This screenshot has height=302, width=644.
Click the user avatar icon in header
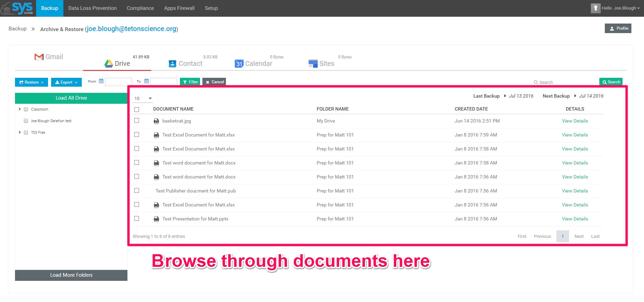(x=595, y=8)
